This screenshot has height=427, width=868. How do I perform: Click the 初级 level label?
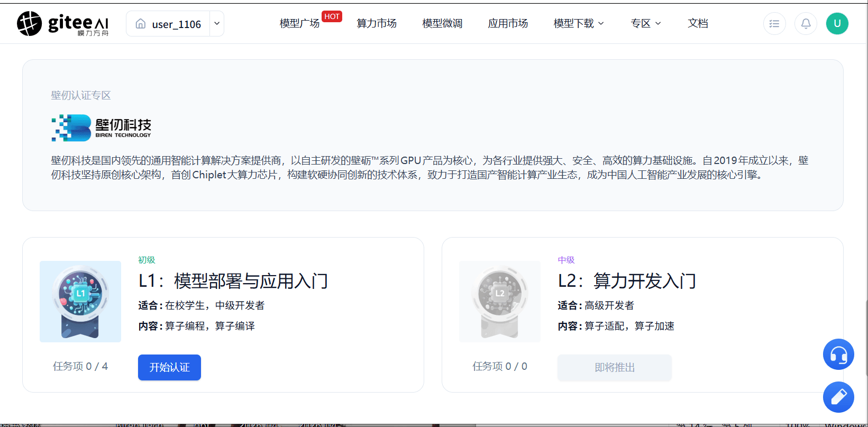[147, 260]
